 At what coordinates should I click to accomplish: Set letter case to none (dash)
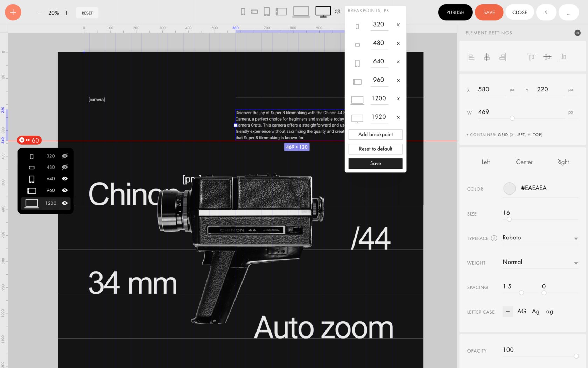[508, 312]
